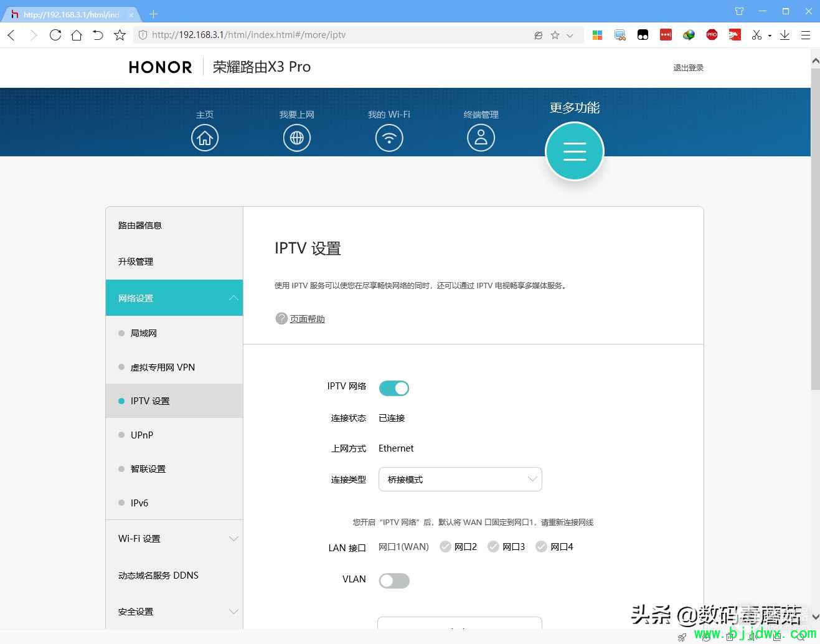The width and height of the screenshot is (820, 644).
Task: Bookmark page with address bar star
Action: click(x=555, y=35)
